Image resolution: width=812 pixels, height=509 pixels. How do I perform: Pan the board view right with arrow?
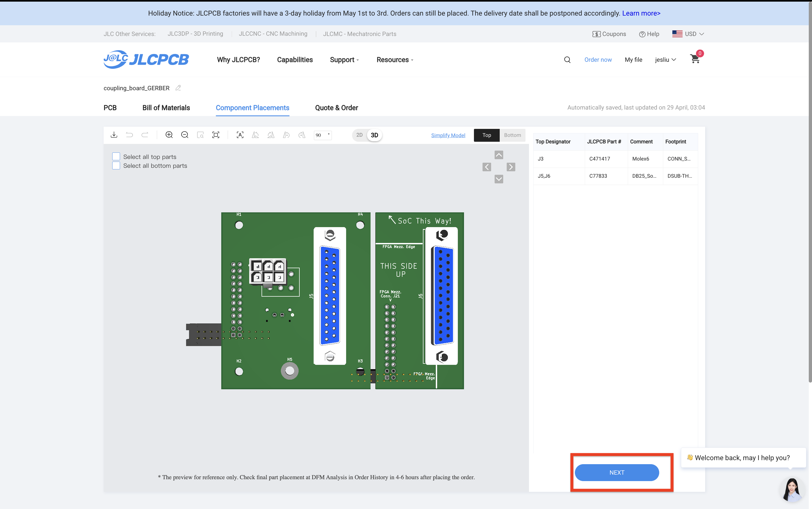pyautogui.click(x=511, y=167)
